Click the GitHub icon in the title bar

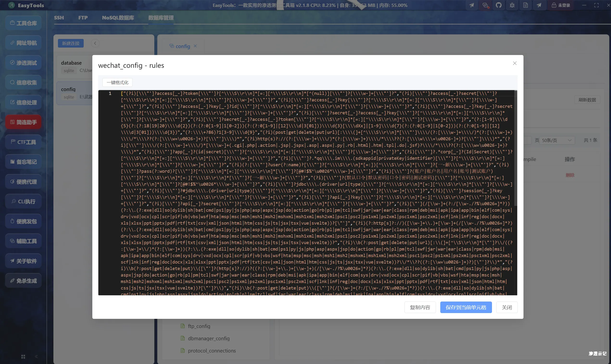[498, 5]
